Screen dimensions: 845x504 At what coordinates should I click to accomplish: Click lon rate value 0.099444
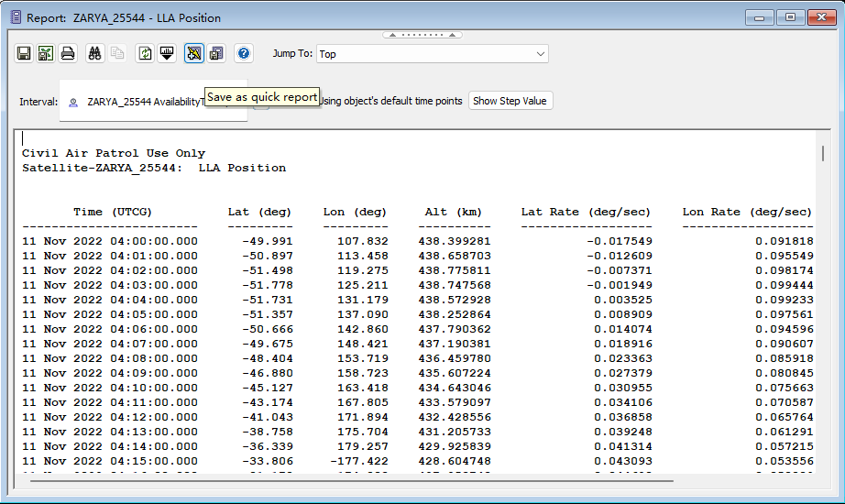point(785,285)
